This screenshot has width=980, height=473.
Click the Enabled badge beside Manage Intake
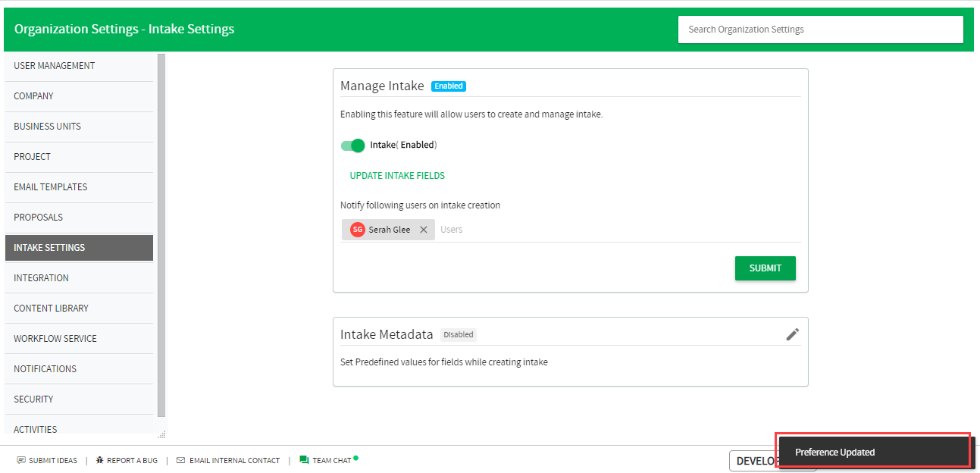pyautogui.click(x=449, y=86)
